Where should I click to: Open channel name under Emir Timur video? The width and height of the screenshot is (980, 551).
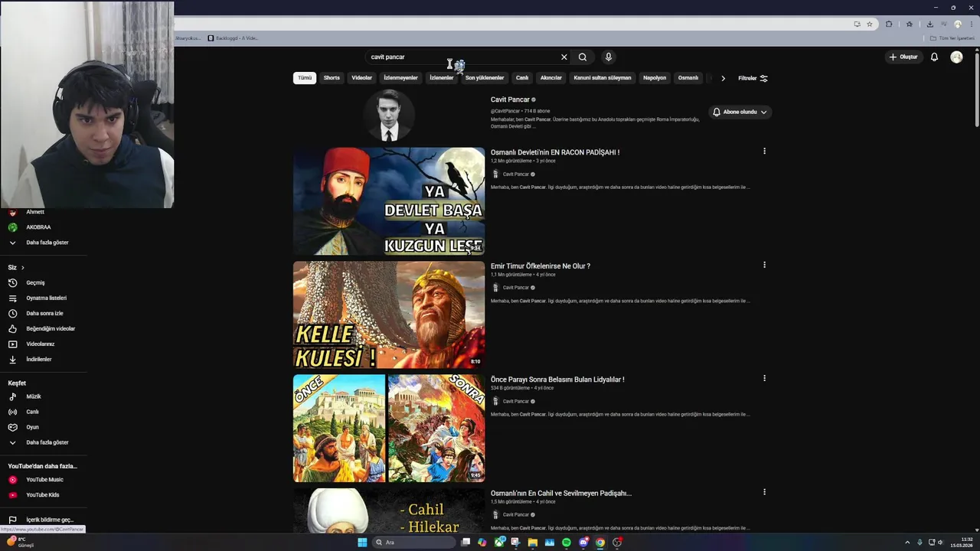pyautogui.click(x=515, y=288)
